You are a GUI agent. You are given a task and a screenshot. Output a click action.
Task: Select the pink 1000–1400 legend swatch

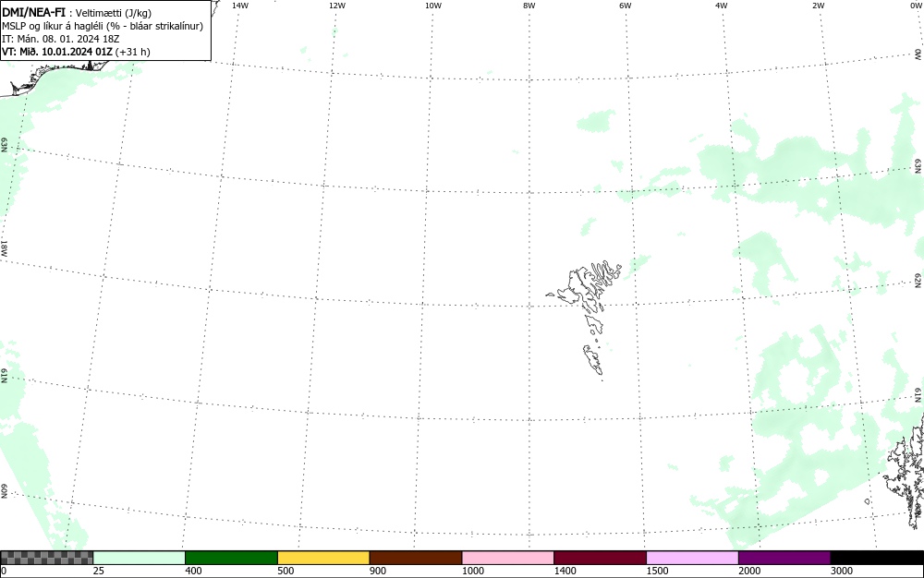(x=508, y=558)
